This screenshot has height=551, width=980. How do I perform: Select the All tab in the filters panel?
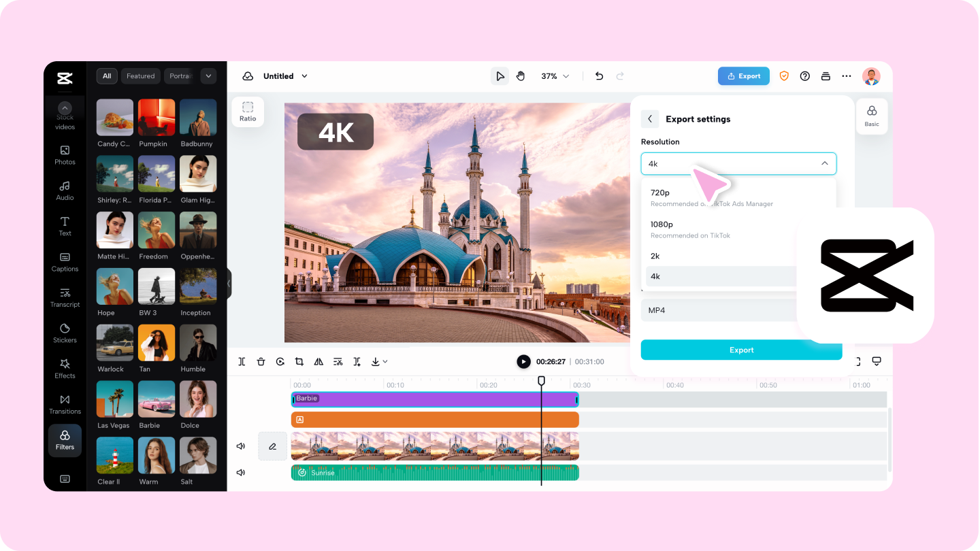pos(106,76)
